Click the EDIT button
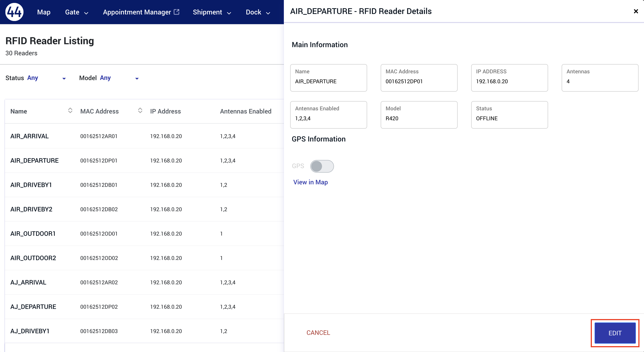Viewport: 644px width, 352px height. pyautogui.click(x=615, y=333)
